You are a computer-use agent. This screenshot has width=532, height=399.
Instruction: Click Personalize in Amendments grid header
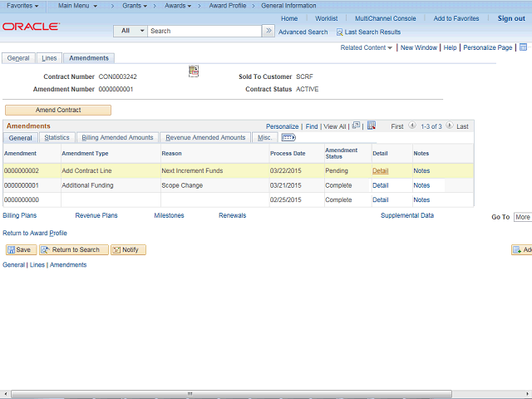point(282,126)
